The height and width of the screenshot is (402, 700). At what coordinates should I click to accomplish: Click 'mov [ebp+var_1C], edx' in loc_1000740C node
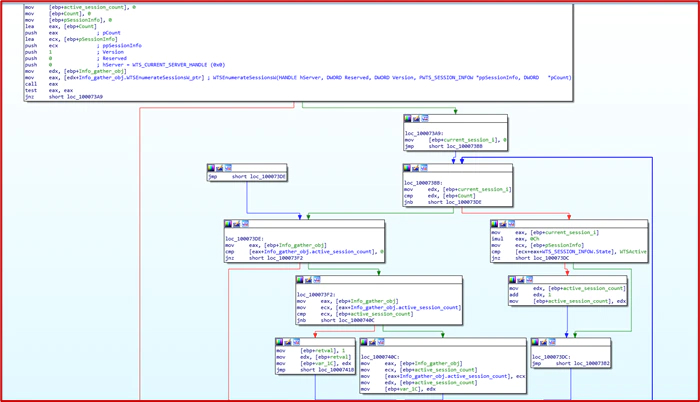coord(399,389)
